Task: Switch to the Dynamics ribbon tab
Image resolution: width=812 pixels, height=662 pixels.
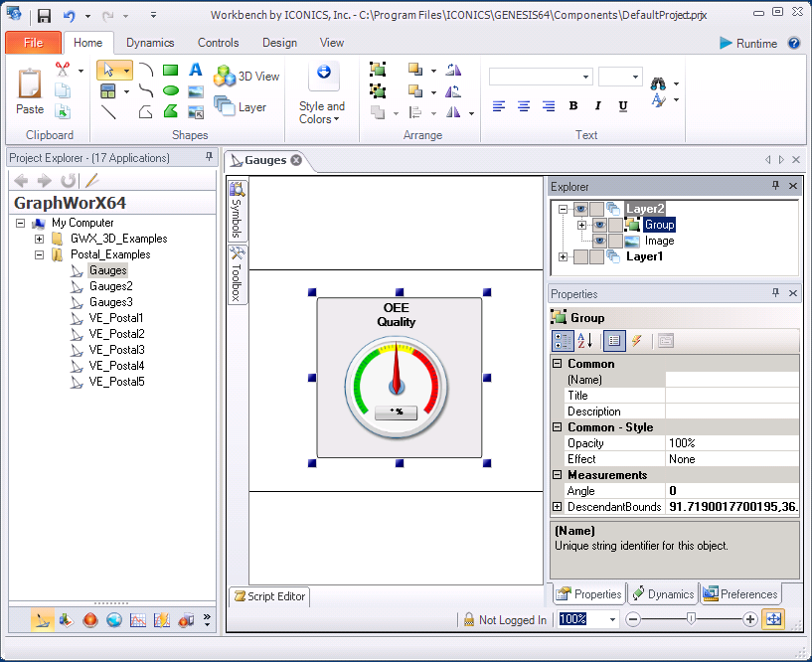Action: (x=150, y=43)
